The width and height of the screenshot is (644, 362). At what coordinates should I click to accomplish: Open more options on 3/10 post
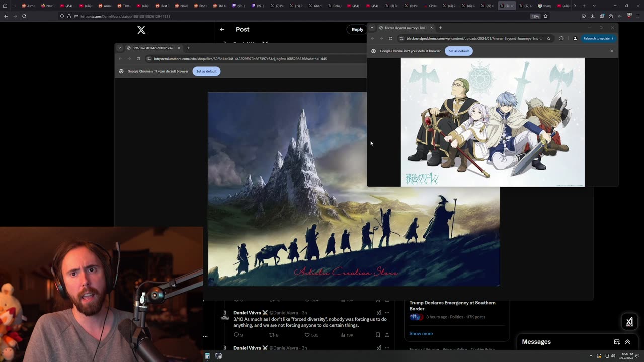[387, 313]
